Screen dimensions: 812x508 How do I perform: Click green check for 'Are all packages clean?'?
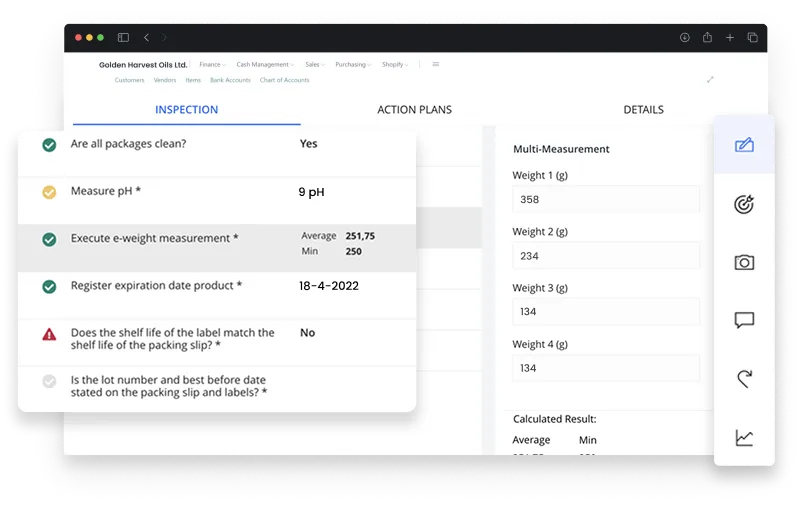pyautogui.click(x=49, y=145)
